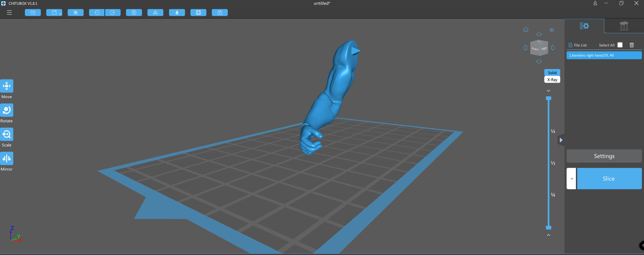Click the Copy model toolbar icon
Viewport: 644px width, 255px height.
point(134,13)
